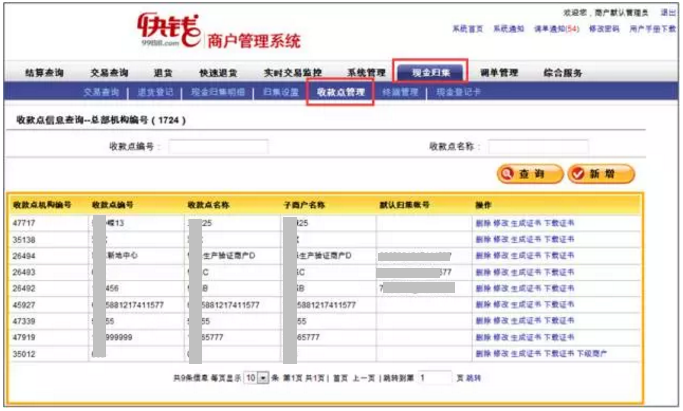683x411 pixels.
Task: Open the 调单通知(54) link
Action: point(557,29)
